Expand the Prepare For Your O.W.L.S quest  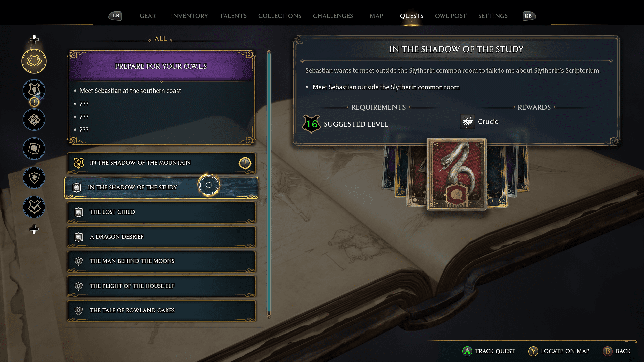(x=161, y=66)
